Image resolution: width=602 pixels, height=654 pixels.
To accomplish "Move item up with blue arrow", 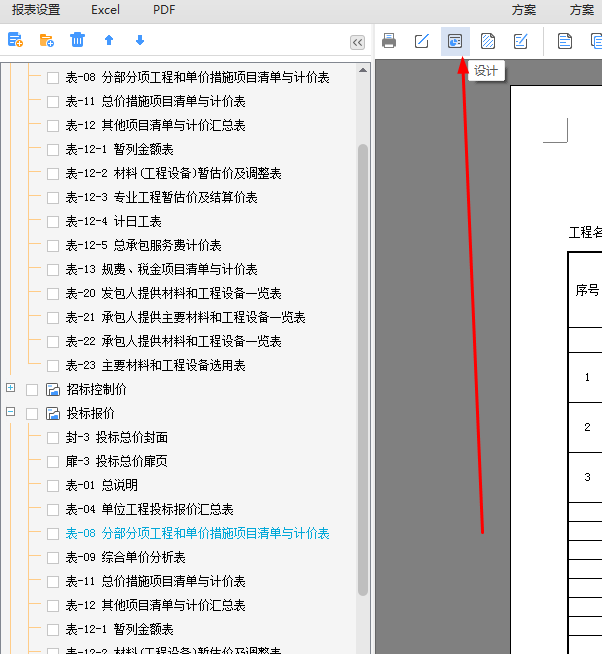I will (x=109, y=40).
